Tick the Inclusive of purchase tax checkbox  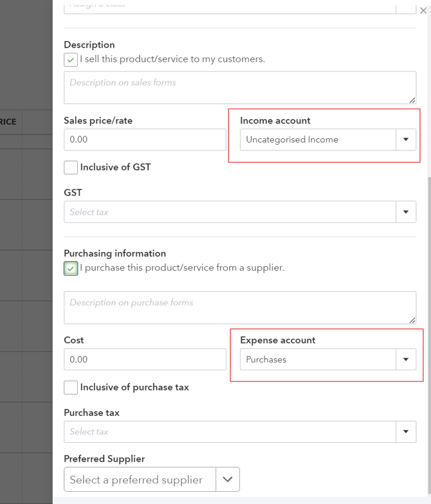[71, 388]
